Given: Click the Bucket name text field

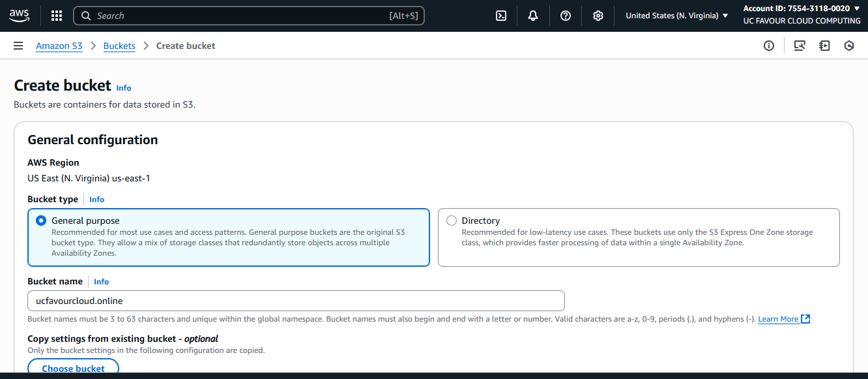Looking at the screenshot, I should [x=296, y=301].
